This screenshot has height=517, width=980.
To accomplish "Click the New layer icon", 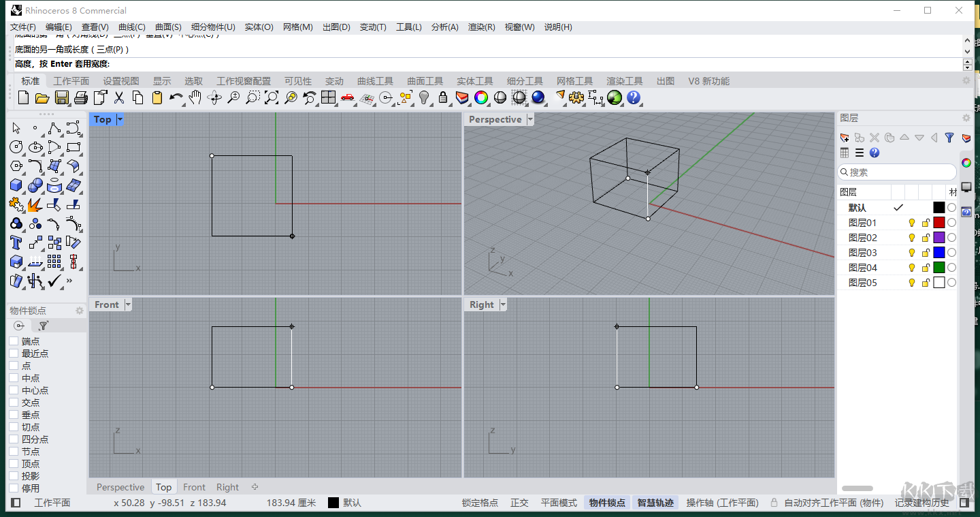I will (x=845, y=137).
